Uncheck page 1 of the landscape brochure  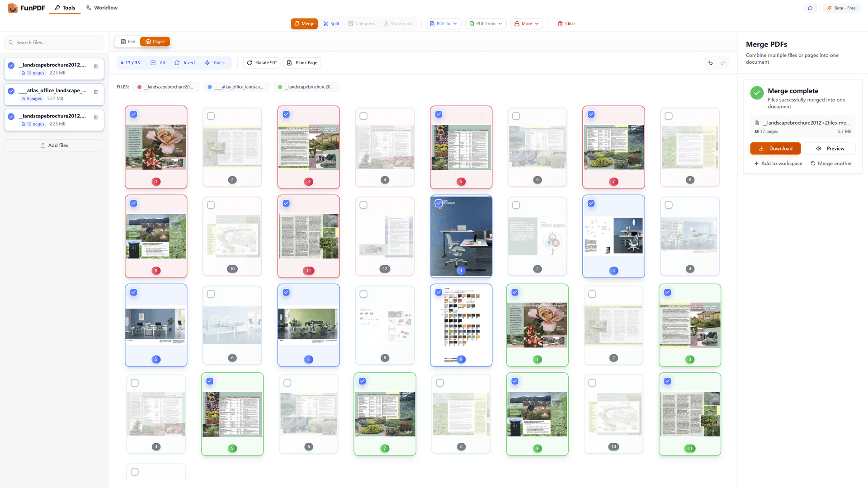click(133, 114)
